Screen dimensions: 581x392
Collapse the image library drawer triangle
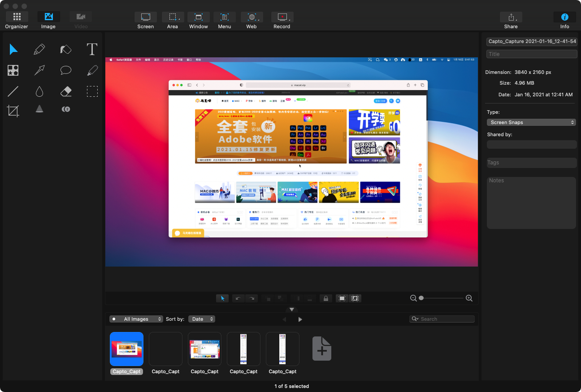tap(292, 310)
